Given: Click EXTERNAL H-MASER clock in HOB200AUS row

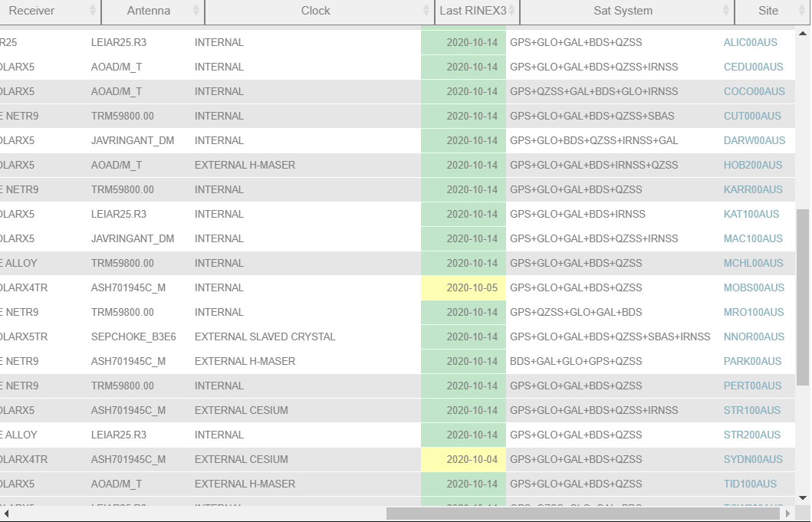Looking at the screenshot, I should (245, 165).
